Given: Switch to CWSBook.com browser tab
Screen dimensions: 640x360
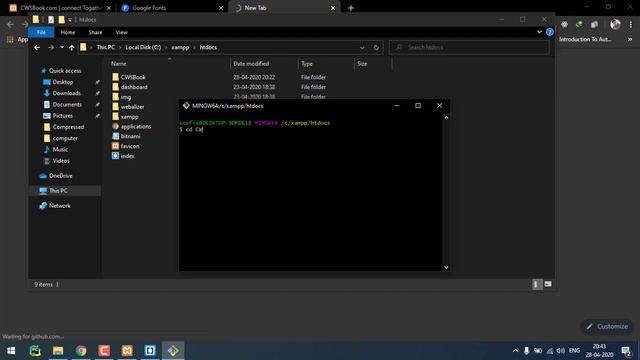Looking at the screenshot, I should coord(60,8).
